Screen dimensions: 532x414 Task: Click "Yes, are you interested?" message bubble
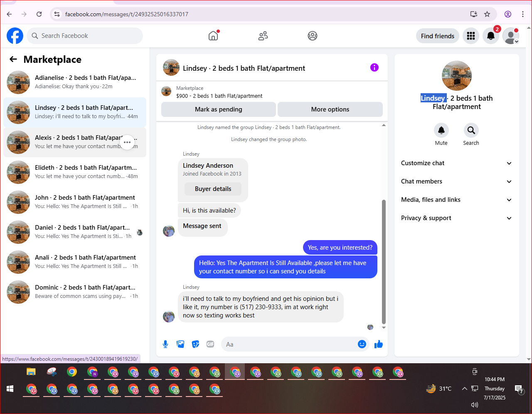pos(340,248)
